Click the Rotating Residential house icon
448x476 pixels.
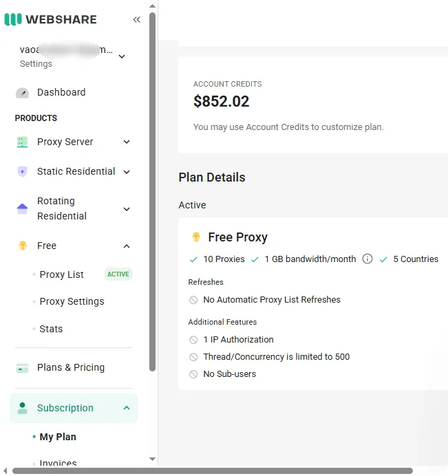(x=22, y=208)
